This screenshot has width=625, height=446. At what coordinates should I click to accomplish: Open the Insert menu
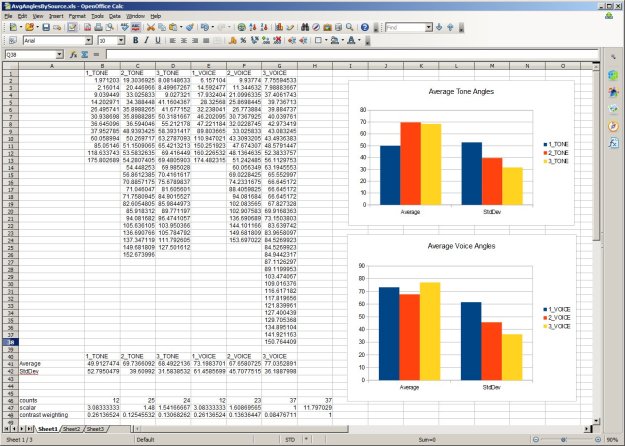(55, 16)
